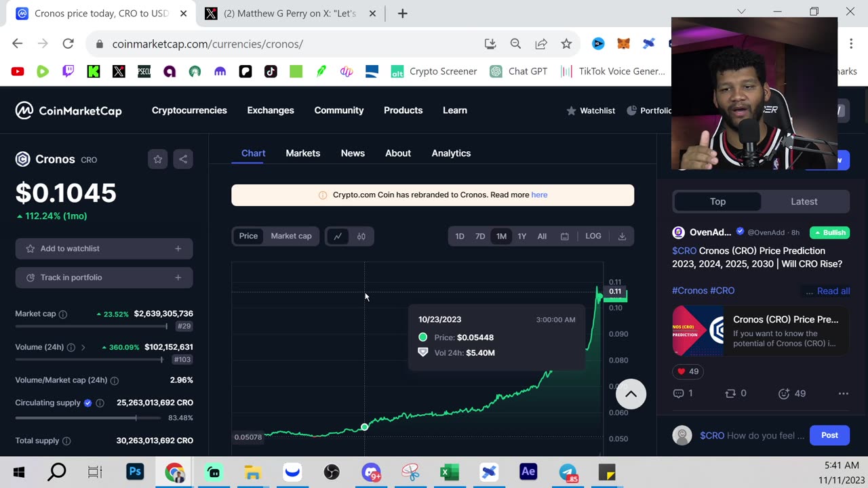The width and height of the screenshot is (868, 488).
Task: Click Track in portfolio button
Action: click(104, 278)
